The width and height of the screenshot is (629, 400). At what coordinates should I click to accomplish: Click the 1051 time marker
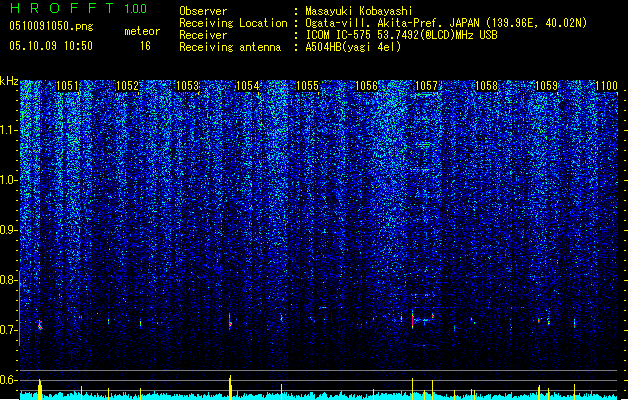pos(67,86)
